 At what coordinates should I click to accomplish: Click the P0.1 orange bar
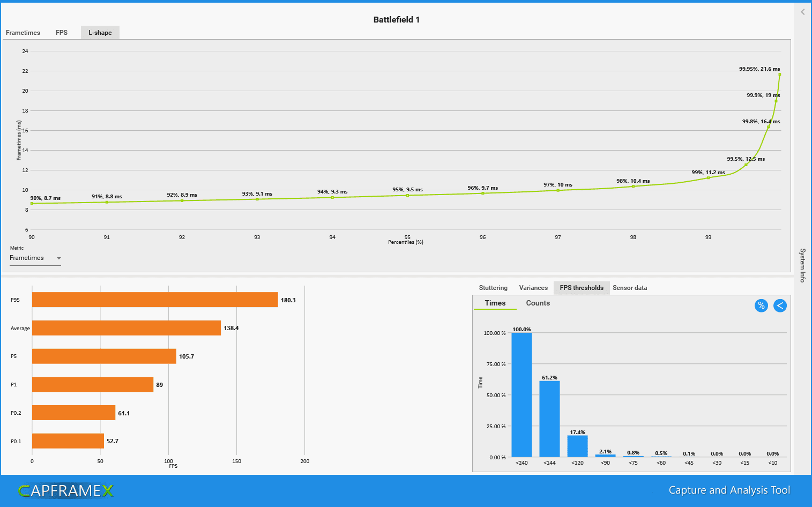click(x=68, y=441)
